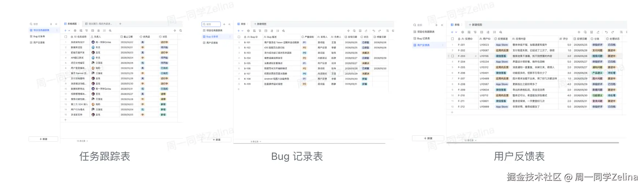Click add-row plus below F-212 in user feedback table
Screen dimensions: 644x188
(452, 112)
